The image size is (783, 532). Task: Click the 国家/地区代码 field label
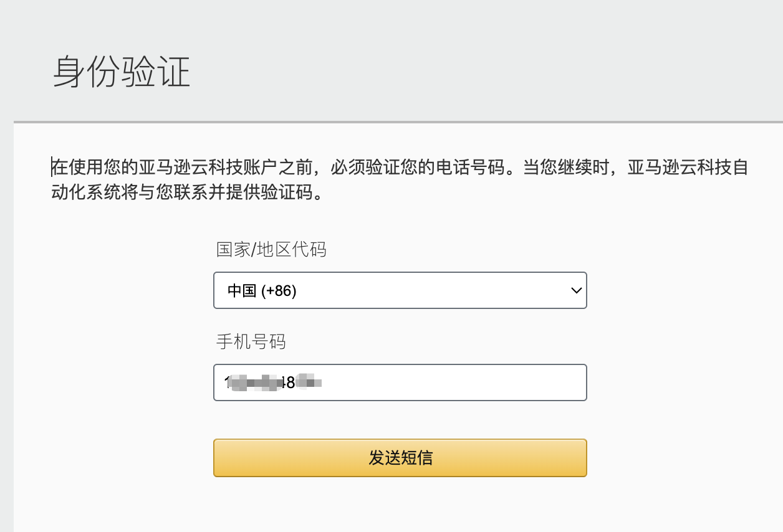(x=271, y=250)
